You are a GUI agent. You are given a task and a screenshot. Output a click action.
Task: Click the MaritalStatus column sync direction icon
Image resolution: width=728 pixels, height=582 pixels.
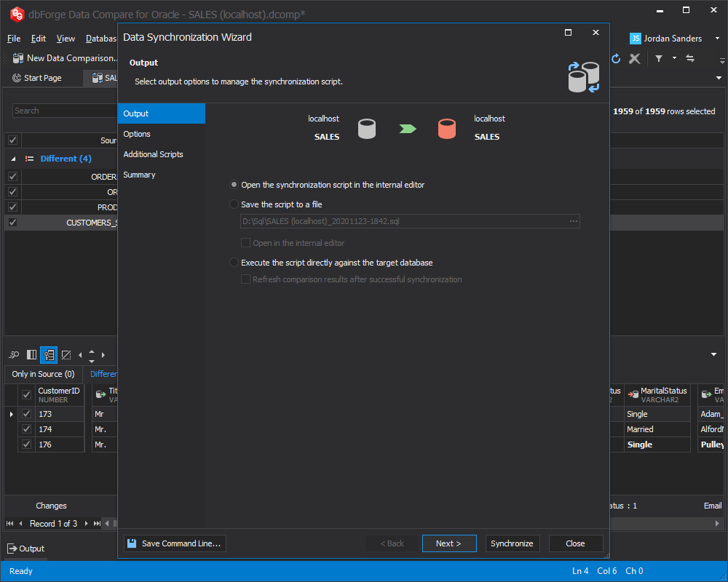[x=633, y=394]
